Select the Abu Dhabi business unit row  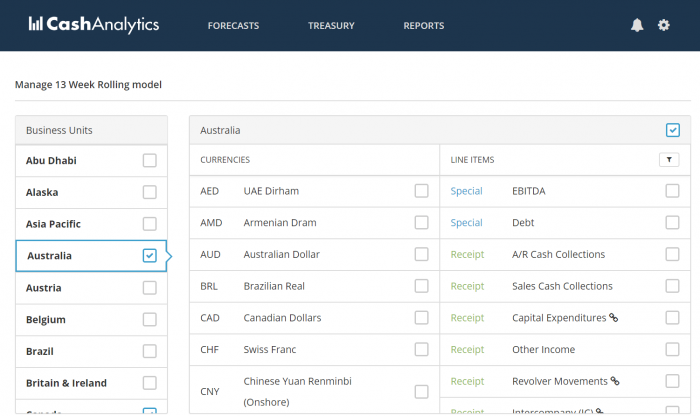coord(92,160)
